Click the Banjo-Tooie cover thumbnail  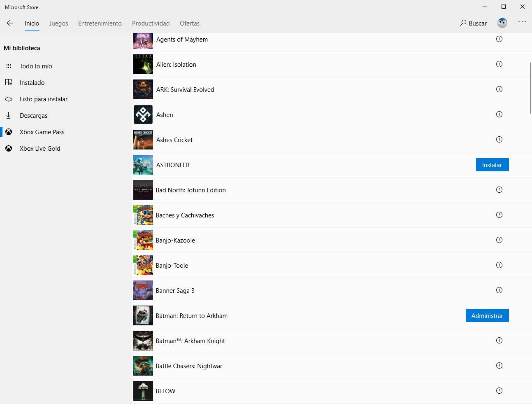tap(143, 265)
